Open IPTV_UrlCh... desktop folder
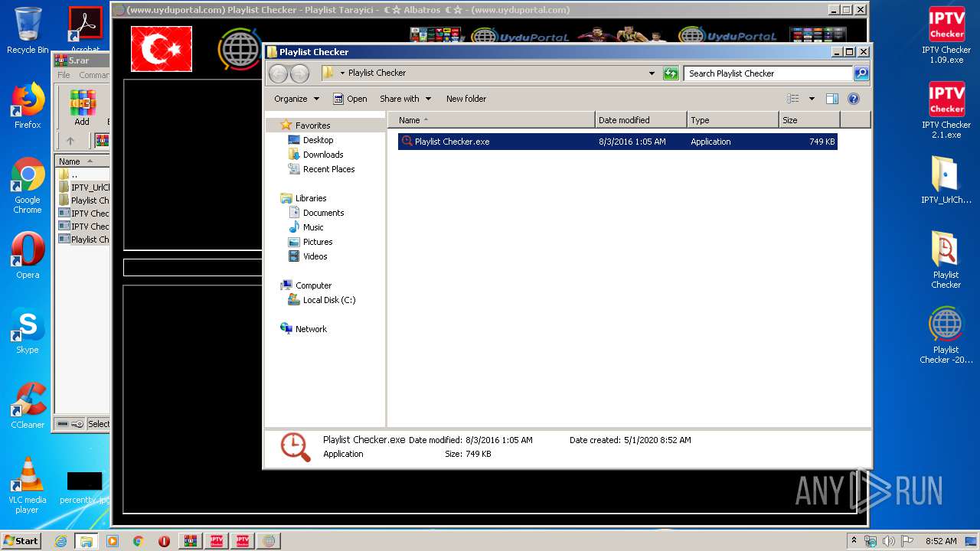The height and width of the screenshot is (551, 980). (x=946, y=180)
